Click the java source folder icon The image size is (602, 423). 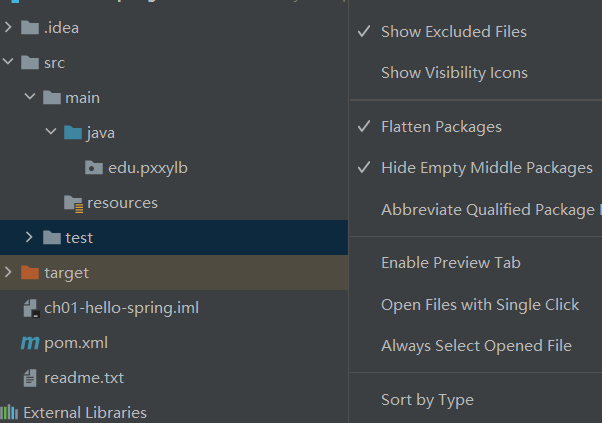click(x=72, y=132)
